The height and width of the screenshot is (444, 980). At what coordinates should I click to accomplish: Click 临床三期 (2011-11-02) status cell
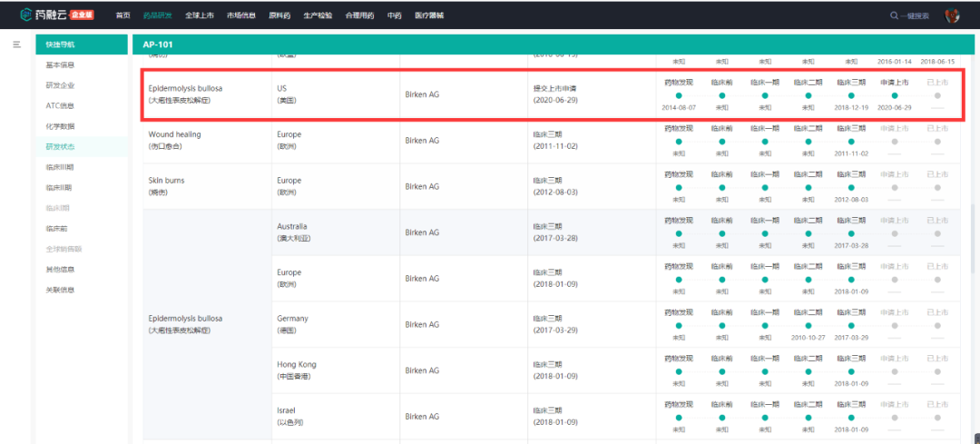(x=592, y=141)
